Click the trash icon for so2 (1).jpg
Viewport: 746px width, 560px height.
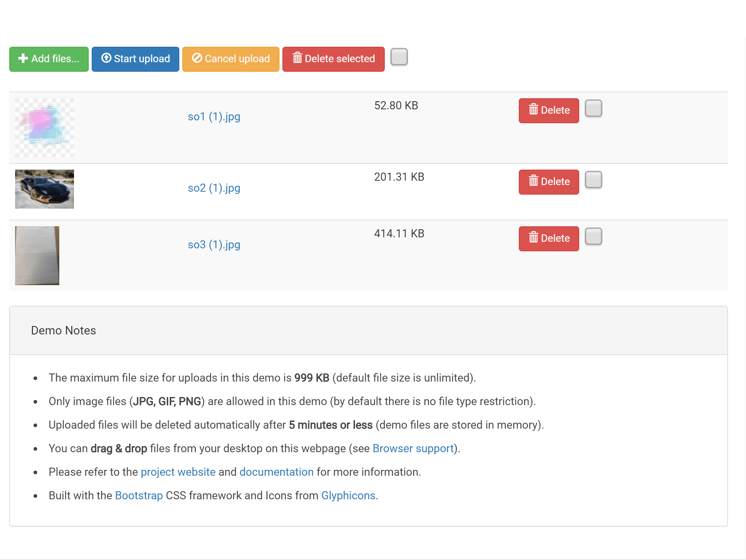click(x=533, y=181)
